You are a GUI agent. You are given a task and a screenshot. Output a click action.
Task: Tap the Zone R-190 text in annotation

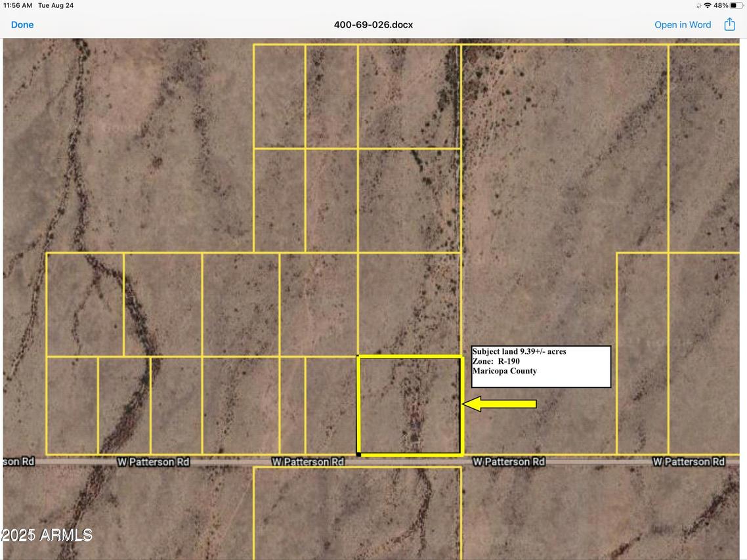496,360
